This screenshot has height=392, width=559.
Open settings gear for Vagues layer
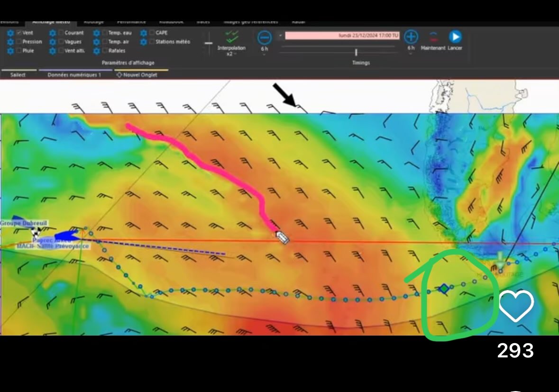click(x=53, y=42)
